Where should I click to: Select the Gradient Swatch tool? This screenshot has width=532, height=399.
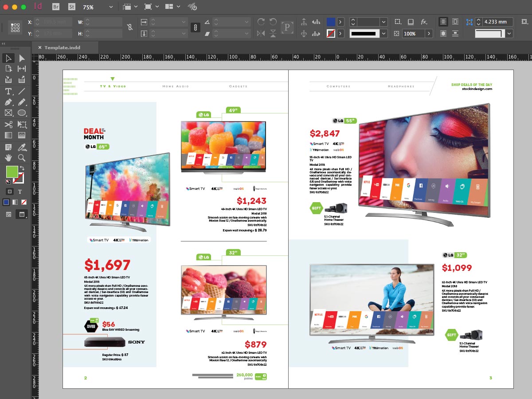pos(8,135)
